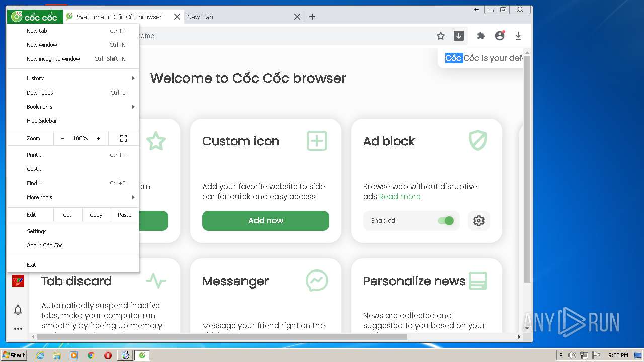
Task: Click the Personalize news icon
Action: [x=478, y=281]
